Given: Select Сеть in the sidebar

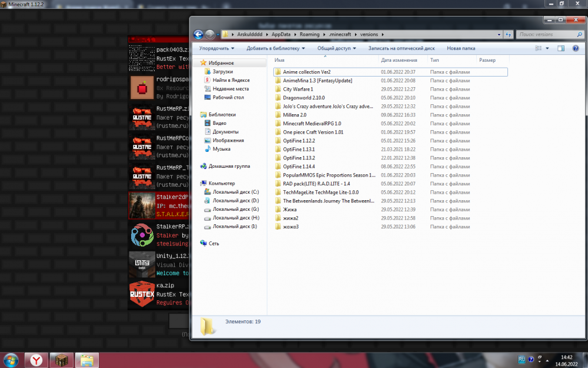Looking at the screenshot, I should click(x=214, y=243).
